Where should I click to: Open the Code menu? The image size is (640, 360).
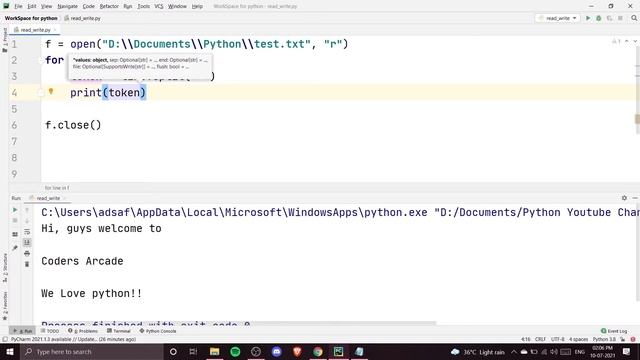89,6
